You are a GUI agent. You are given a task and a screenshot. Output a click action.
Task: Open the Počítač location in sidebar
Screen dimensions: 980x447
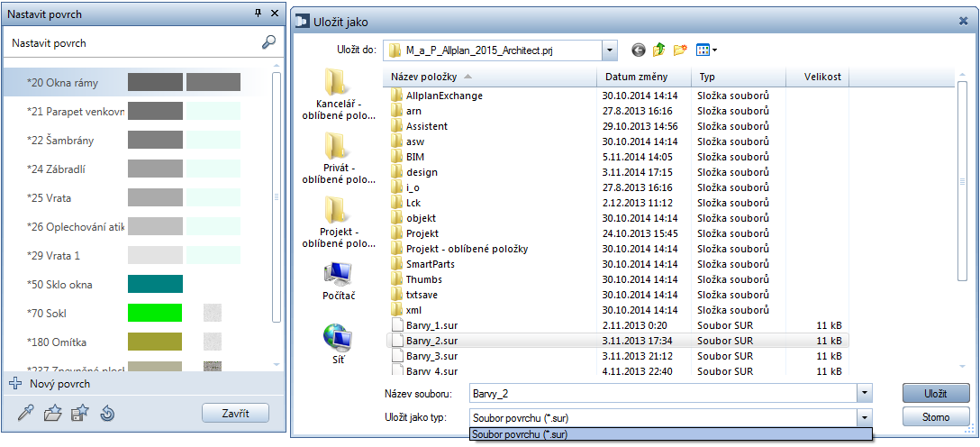point(337,280)
